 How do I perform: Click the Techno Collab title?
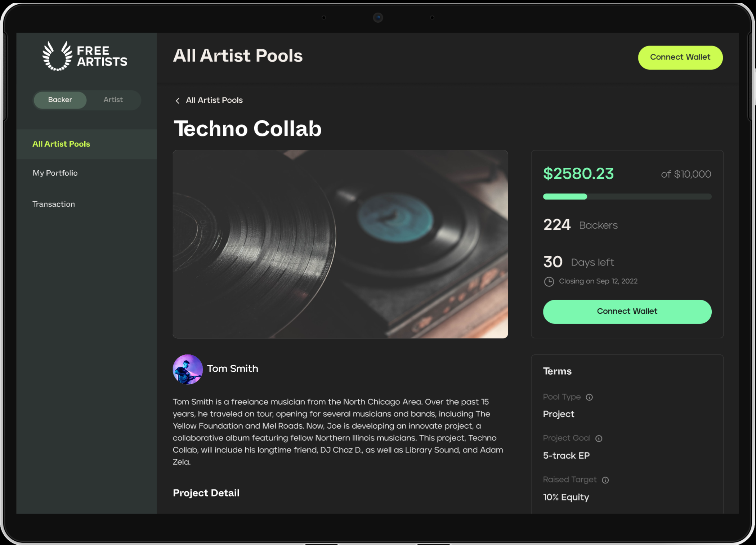(x=247, y=129)
